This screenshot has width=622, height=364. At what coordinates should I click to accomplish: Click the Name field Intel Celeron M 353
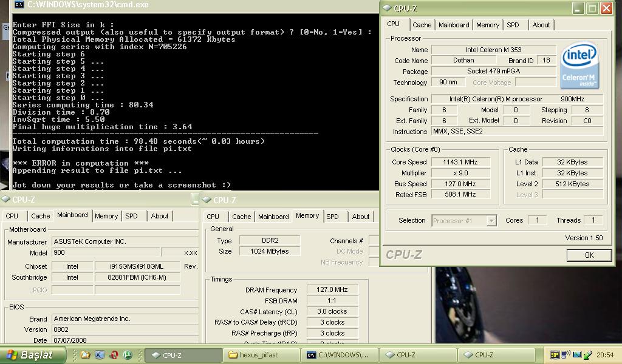493,50
